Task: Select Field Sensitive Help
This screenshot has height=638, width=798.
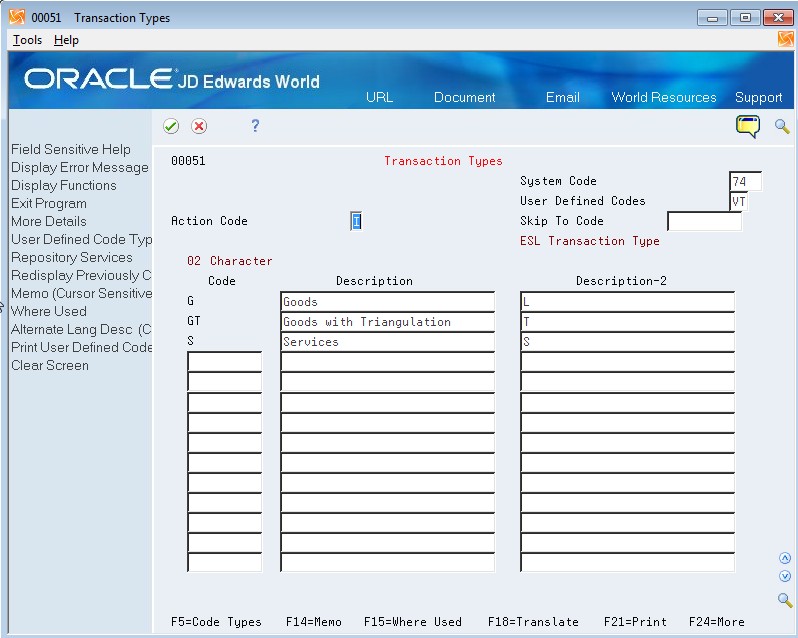Action: [71, 150]
